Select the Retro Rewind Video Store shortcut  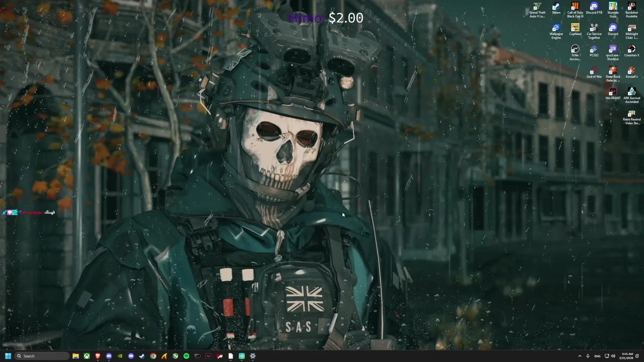[631, 117]
